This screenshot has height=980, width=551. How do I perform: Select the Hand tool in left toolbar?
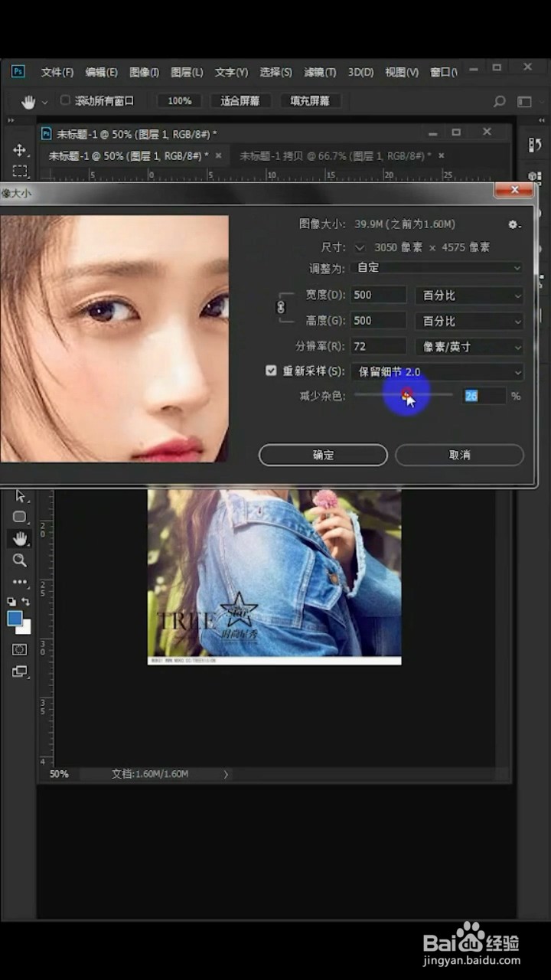click(20, 538)
